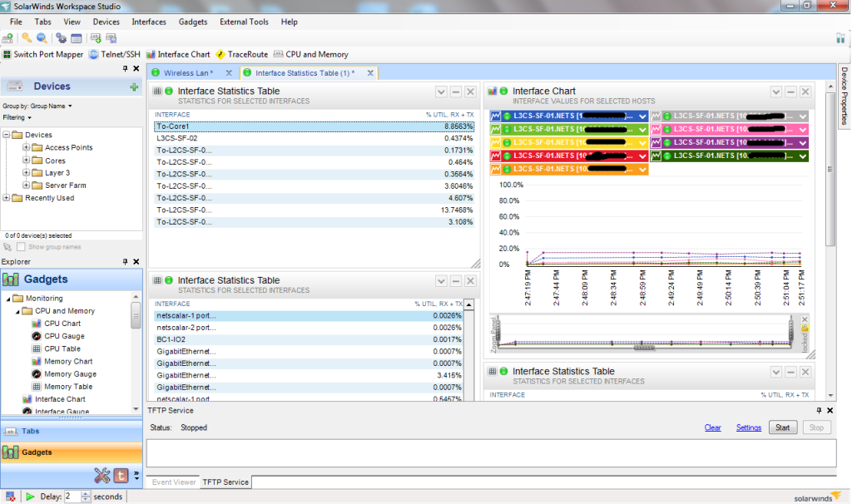Select the BC1-IO2 interface row

[308, 339]
